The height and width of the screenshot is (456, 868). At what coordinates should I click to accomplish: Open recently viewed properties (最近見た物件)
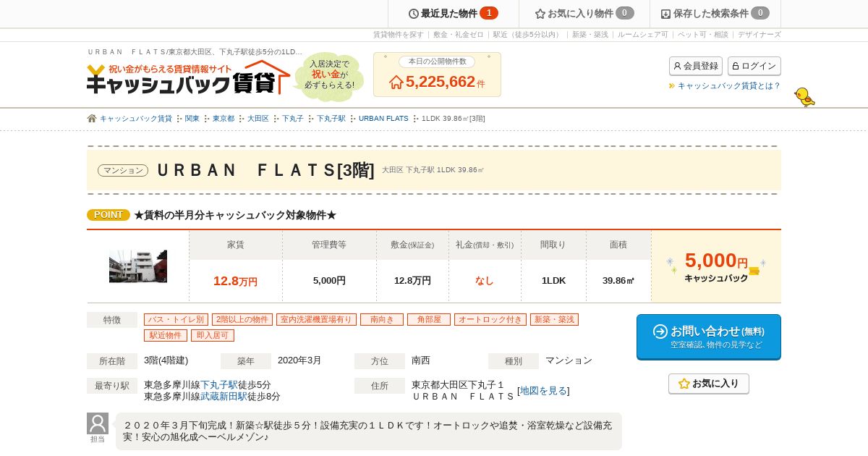[454, 14]
